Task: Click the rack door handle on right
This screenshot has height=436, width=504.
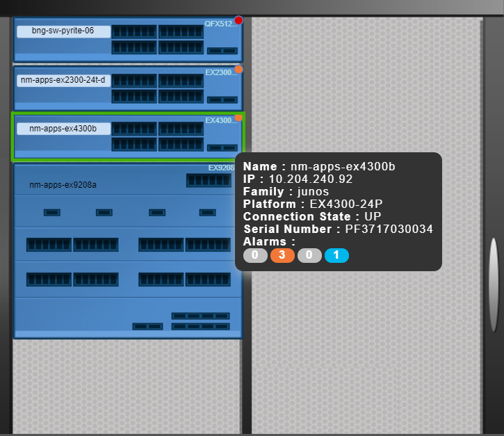Action: pos(494,266)
